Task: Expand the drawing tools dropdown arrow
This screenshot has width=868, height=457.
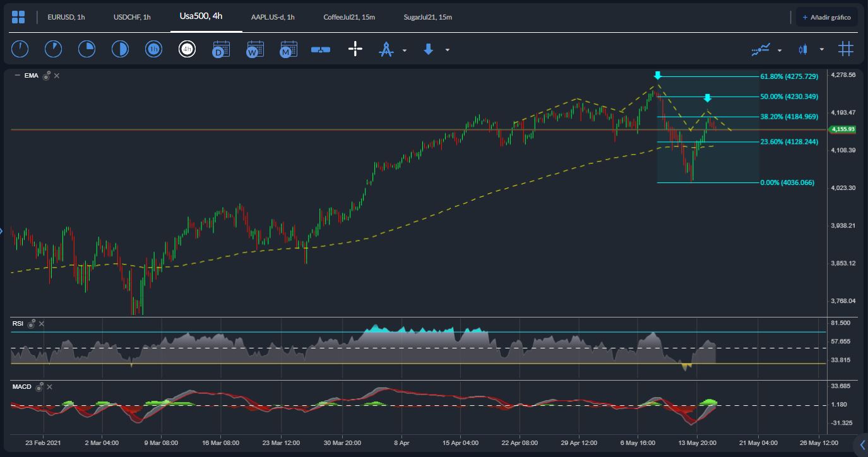Action: pos(405,50)
